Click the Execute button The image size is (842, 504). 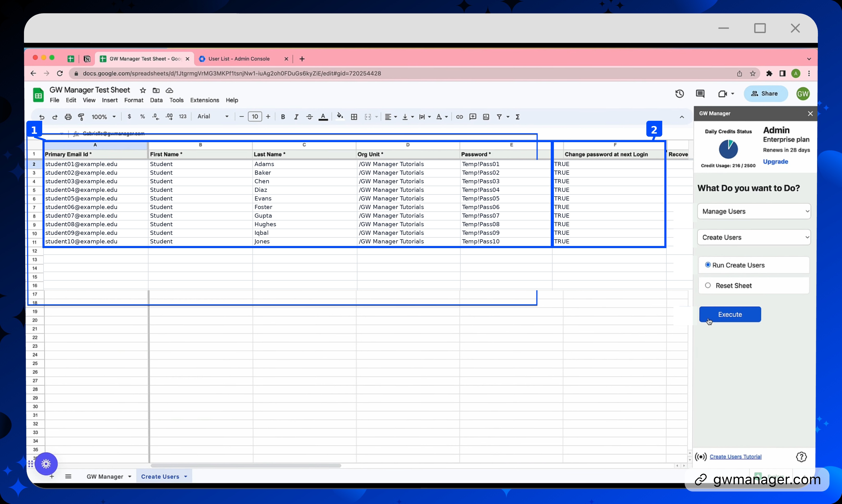730,314
